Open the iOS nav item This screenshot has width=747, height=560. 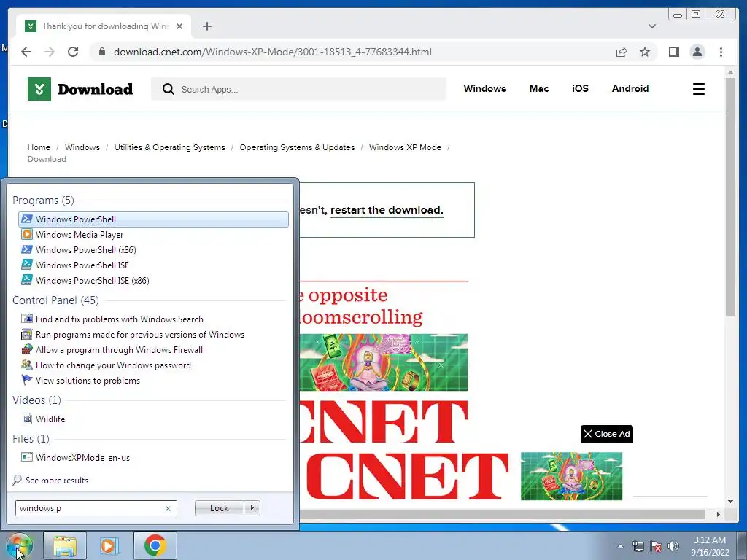click(x=580, y=88)
